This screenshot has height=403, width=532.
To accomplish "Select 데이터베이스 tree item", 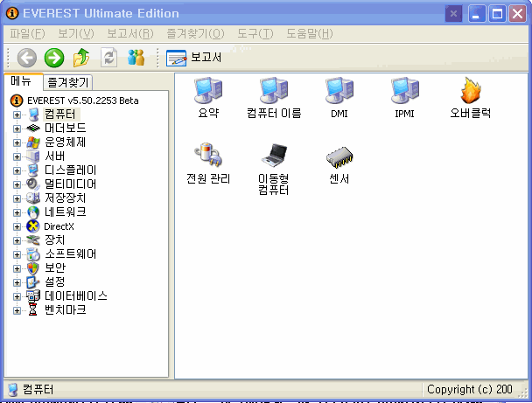I will point(76,295).
